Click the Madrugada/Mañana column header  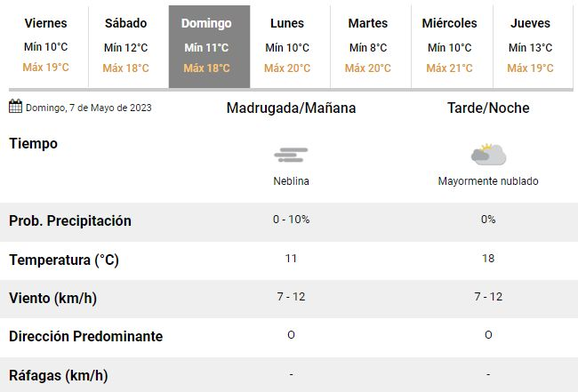point(291,108)
